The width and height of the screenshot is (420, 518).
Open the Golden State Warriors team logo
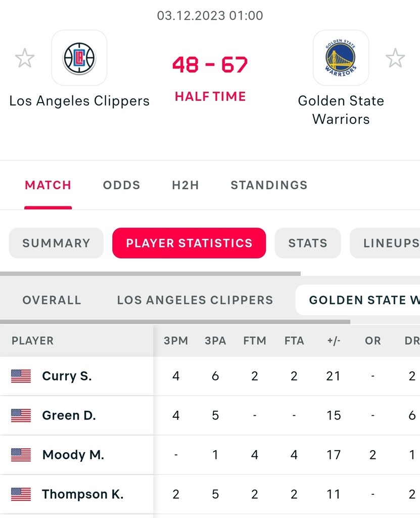341,58
